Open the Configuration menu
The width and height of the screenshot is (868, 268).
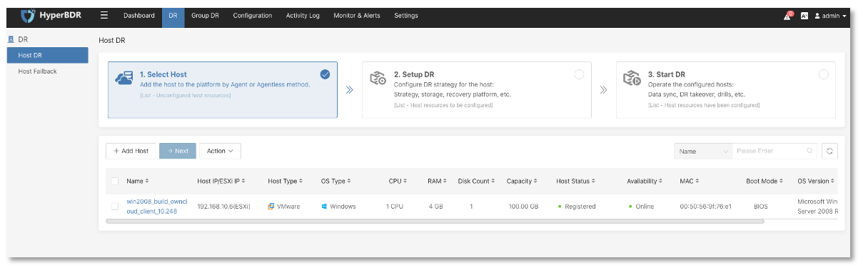[252, 16]
